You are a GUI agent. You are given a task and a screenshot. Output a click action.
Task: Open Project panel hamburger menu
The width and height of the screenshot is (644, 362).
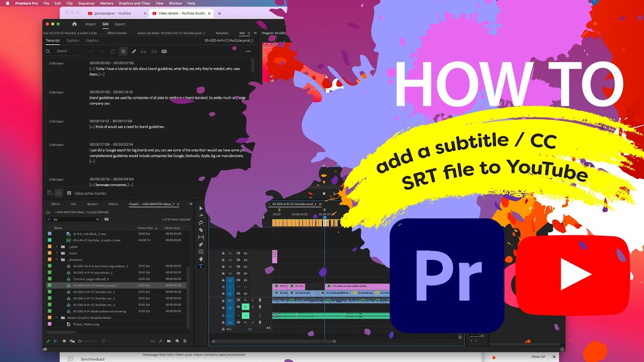coord(177,204)
